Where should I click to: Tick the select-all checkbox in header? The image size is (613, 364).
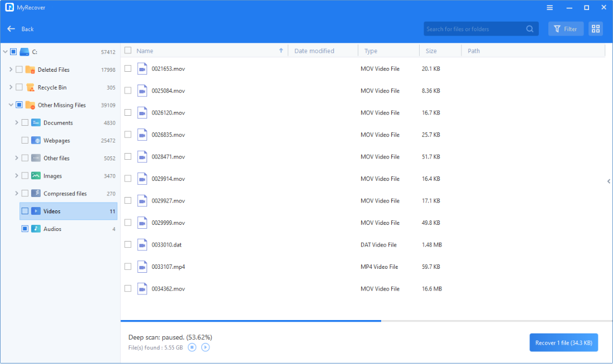(128, 51)
